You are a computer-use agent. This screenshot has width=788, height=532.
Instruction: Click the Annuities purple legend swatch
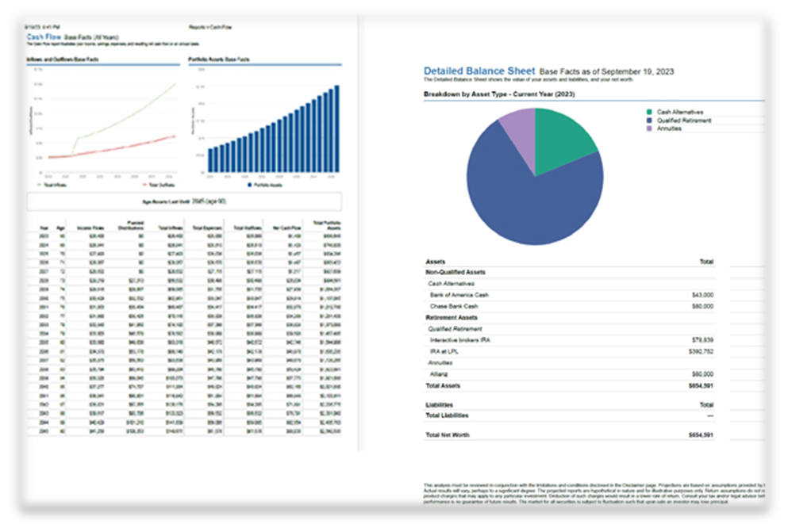tap(649, 128)
